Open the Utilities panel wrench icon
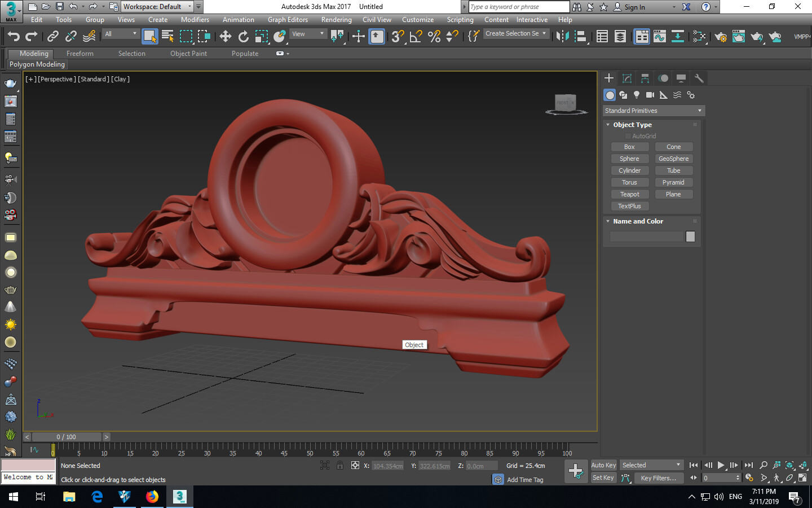 (x=699, y=78)
